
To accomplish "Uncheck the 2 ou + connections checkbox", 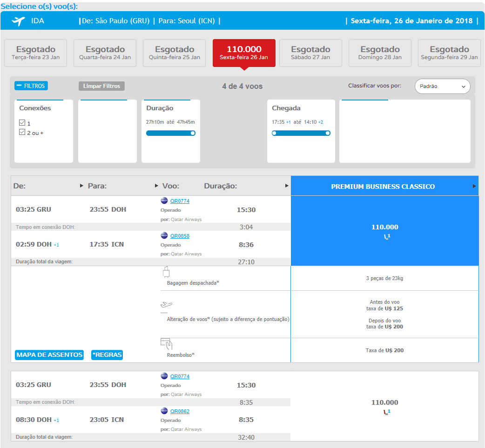I will point(22,132).
